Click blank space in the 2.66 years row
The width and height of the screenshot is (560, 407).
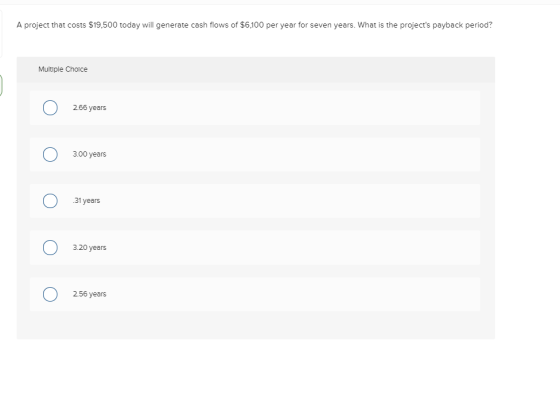coord(293,107)
